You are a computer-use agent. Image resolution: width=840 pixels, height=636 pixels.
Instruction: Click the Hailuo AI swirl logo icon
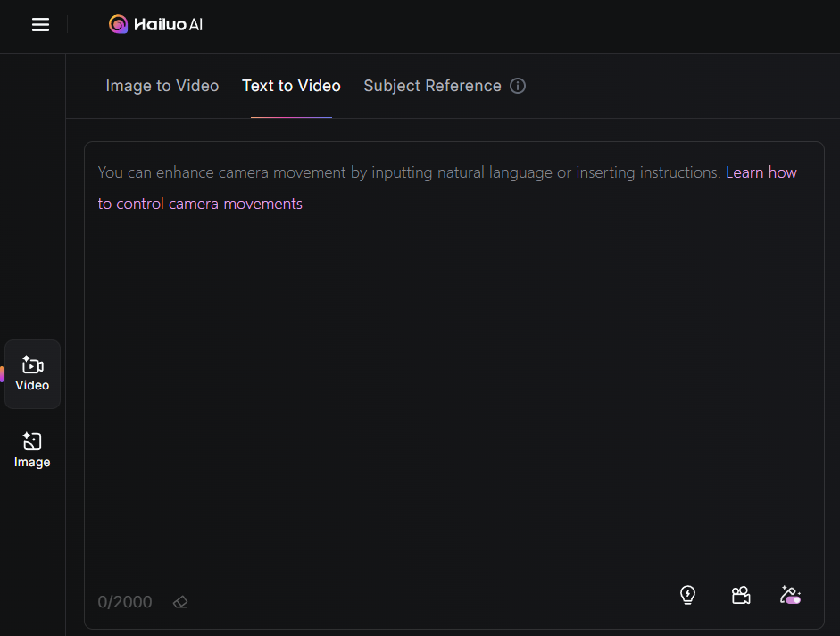coord(118,25)
